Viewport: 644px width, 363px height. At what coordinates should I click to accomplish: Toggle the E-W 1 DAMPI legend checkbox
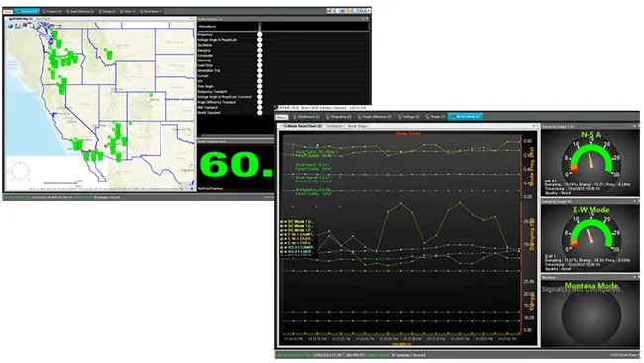282,234
